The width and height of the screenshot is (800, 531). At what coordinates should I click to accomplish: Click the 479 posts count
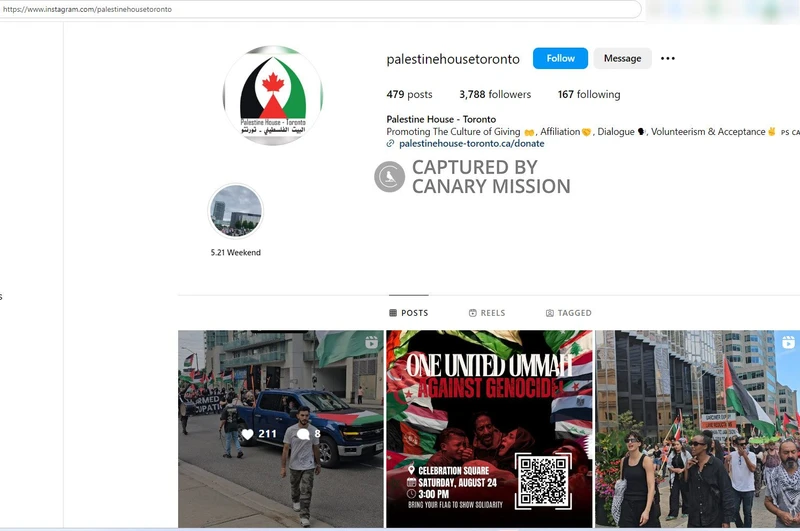tap(409, 94)
